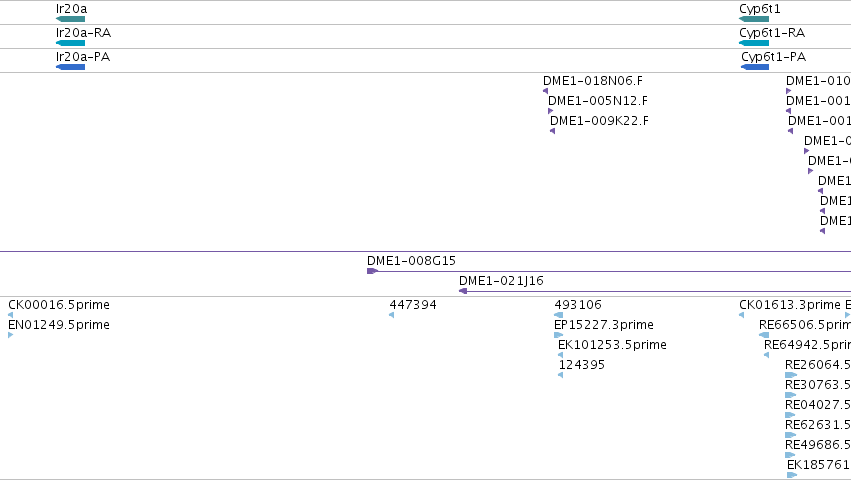Click the RE49686 EST arrow
Screen dimensions: 851x480
(x=790, y=455)
